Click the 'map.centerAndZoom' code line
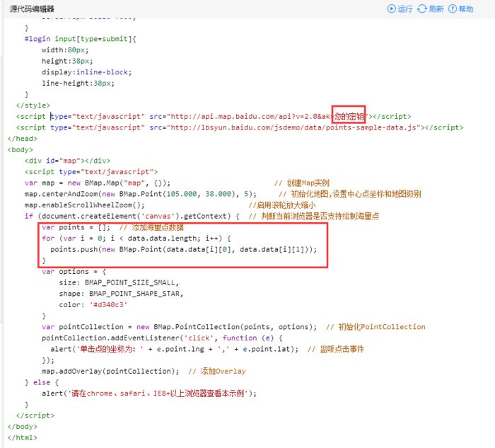This screenshot has width=495, height=448. 141,194
